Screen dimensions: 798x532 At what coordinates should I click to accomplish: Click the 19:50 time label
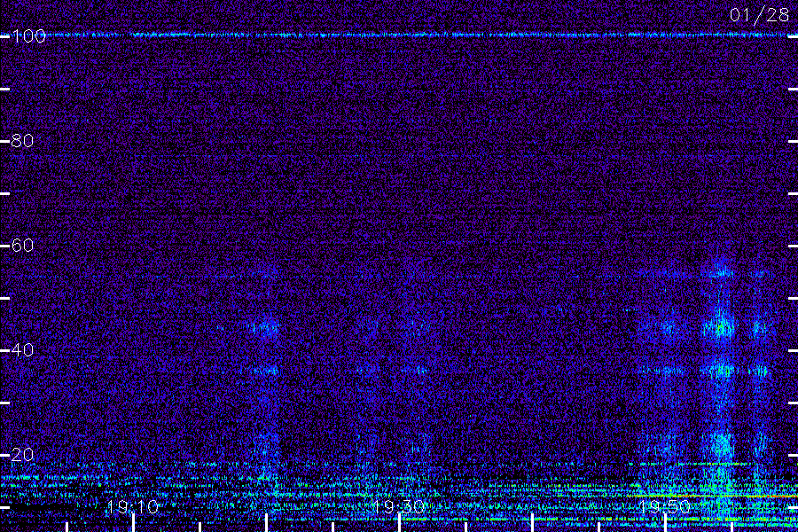coord(665,507)
